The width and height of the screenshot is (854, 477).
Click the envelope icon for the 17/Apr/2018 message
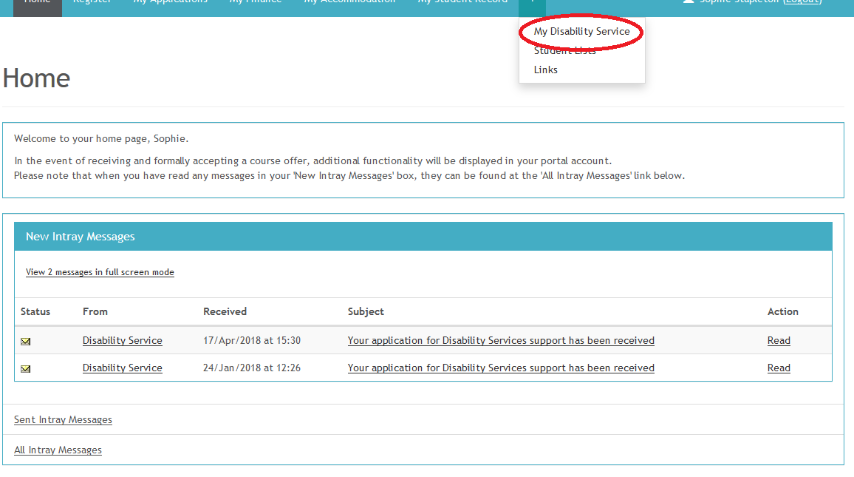(26, 341)
